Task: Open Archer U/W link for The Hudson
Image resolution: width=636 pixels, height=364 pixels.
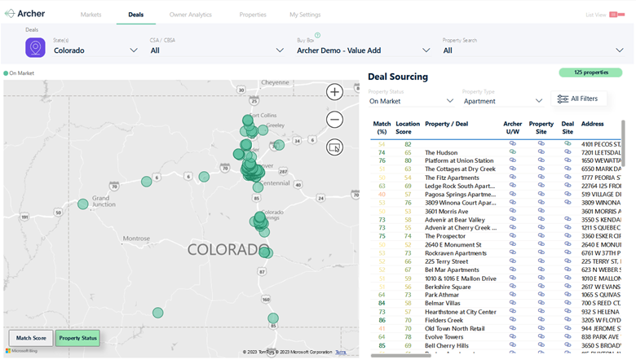Action: point(513,151)
